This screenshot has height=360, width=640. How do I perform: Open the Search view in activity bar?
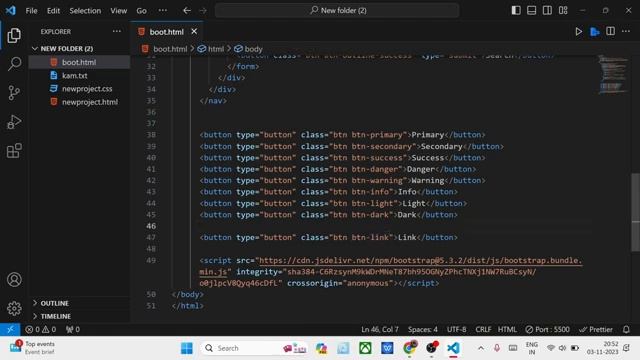(x=14, y=64)
